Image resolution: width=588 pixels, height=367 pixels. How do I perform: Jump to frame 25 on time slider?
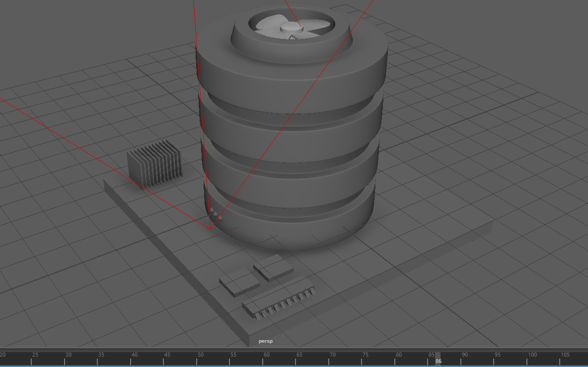[x=34, y=355]
